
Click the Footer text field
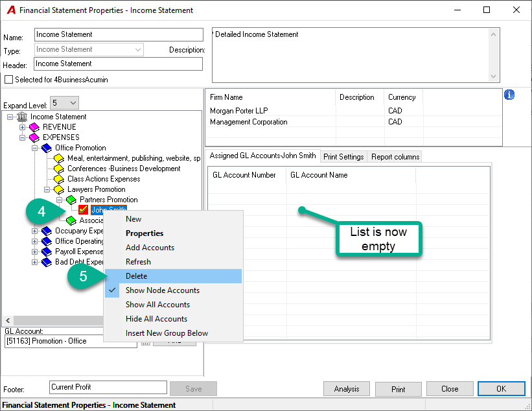click(x=108, y=387)
